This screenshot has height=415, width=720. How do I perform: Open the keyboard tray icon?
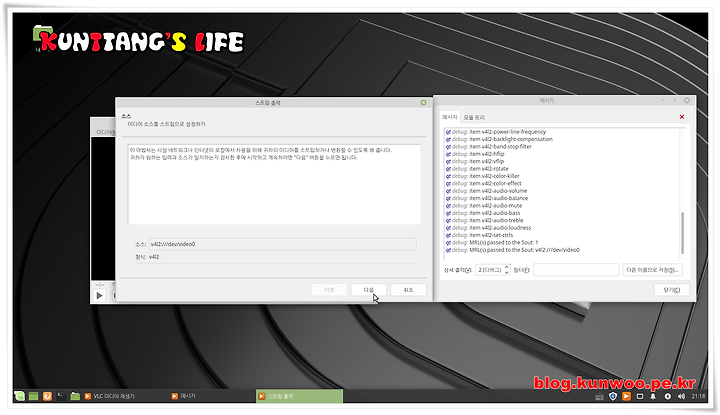(599, 396)
